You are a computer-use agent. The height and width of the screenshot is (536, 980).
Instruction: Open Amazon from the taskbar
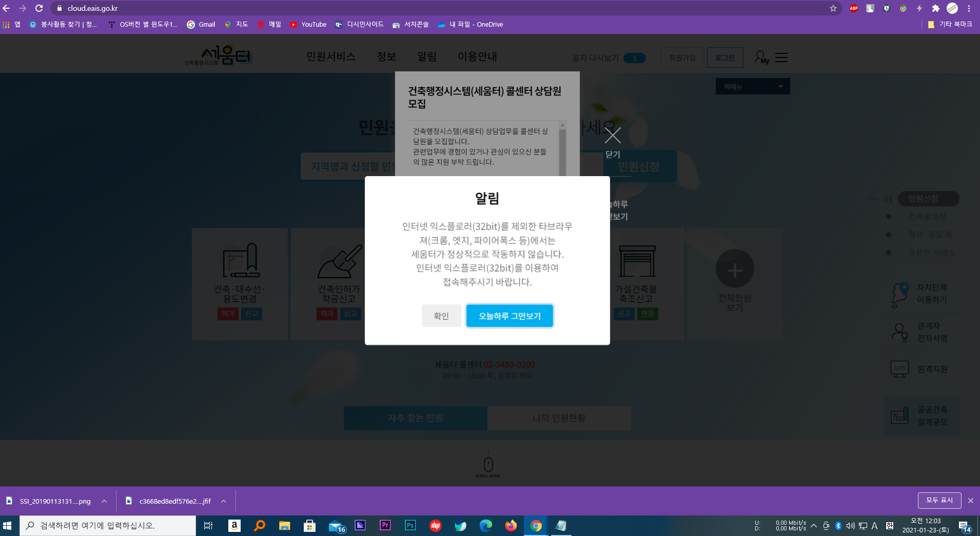click(x=234, y=526)
